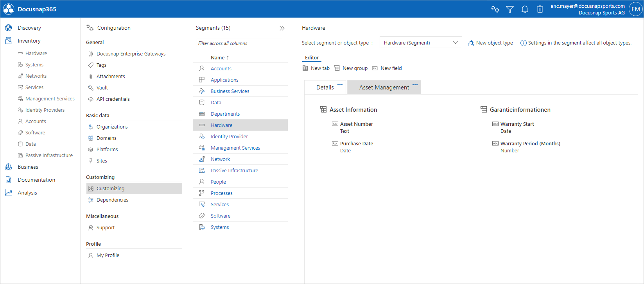644x284 pixels.
Task: Click the Systems segment icon in list
Action: point(202,227)
